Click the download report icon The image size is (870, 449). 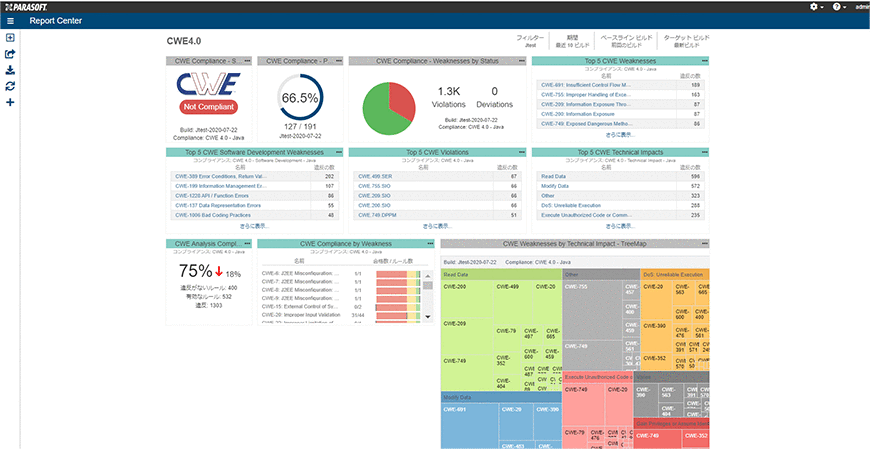click(10, 70)
